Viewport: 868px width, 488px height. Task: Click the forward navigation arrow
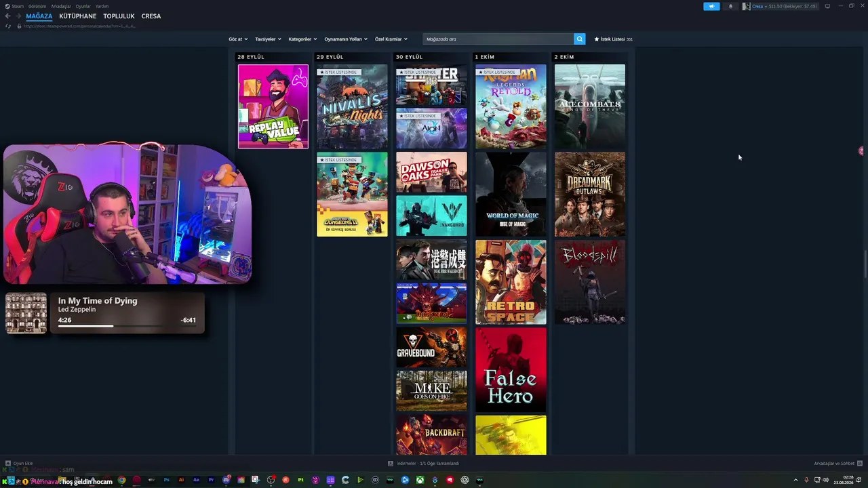tap(18, 16)
